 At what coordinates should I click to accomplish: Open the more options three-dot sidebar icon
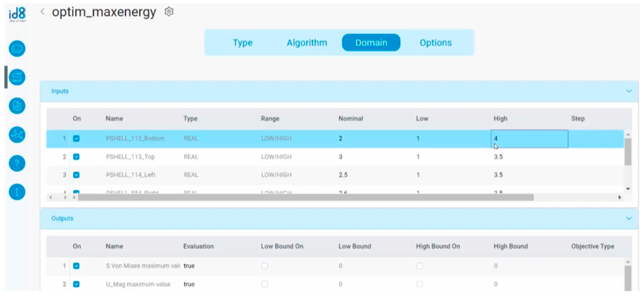[17, 192]
